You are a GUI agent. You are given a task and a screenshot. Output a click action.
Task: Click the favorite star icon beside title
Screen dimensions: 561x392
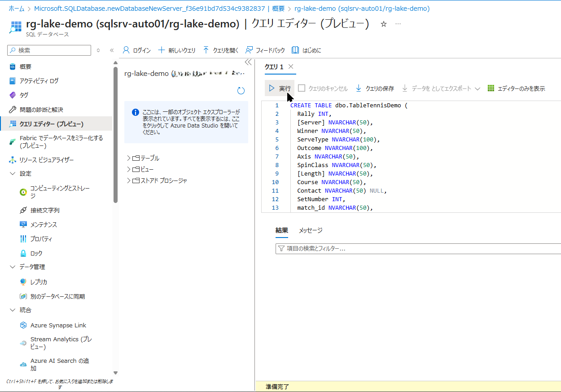383,24
